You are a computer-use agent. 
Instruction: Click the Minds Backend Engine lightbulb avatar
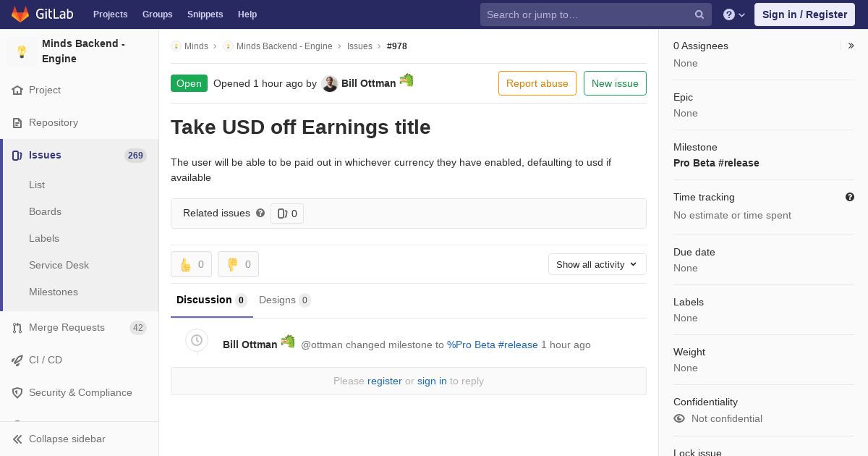pyautogui.click(x=22, y=51)
